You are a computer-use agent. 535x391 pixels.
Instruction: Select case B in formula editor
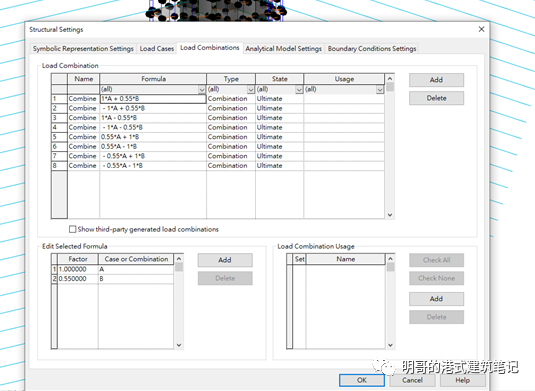click(136, 279)
